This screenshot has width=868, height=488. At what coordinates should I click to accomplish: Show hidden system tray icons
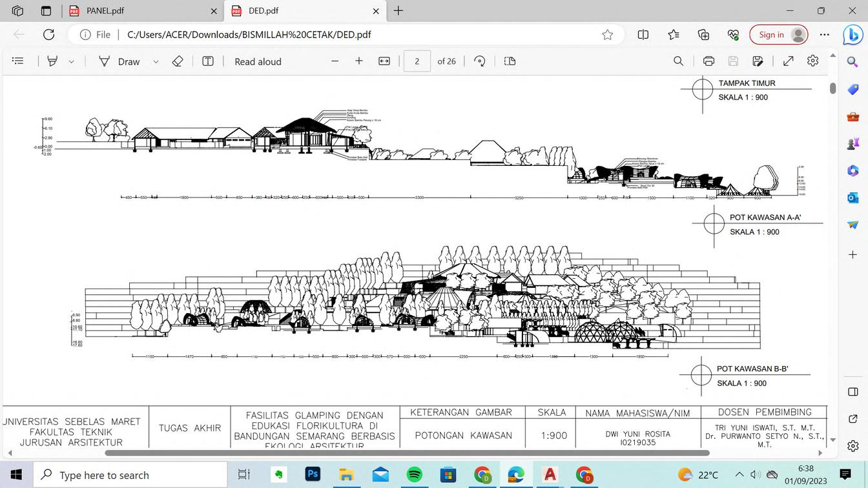(x=740, y=475)
